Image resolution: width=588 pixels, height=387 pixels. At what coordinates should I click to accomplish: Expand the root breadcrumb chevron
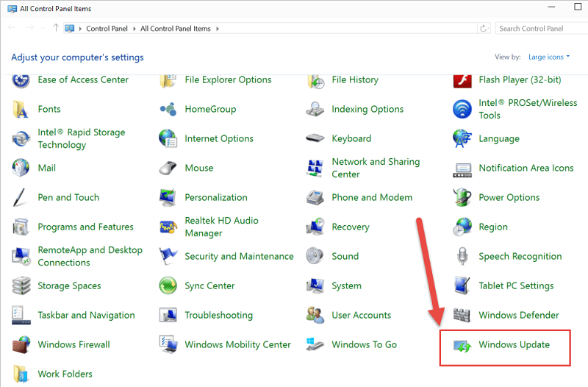click(80, 29)
